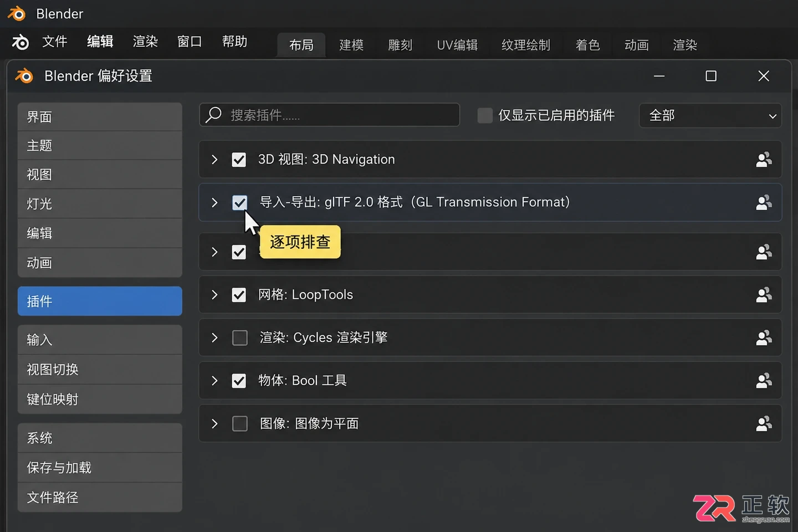Open the 全部 category filter dropdown
The image size is (798, 532).
coord(710,115)
